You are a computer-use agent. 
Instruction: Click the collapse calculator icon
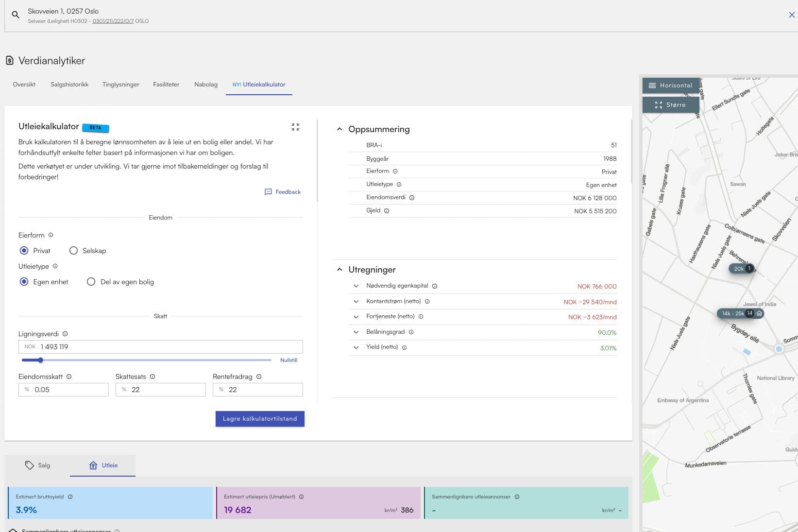pyautogui.click(x=295, y=127)
